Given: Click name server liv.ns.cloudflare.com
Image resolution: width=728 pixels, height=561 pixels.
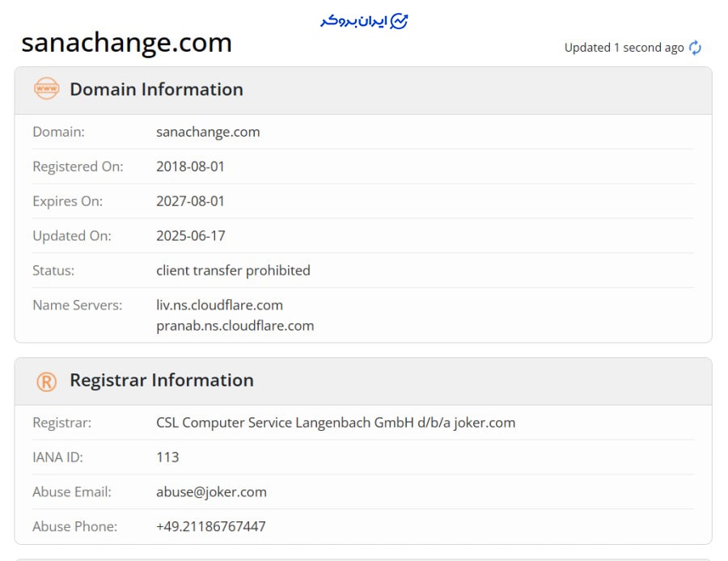Looking at the screenshot, I should point(219,305).
